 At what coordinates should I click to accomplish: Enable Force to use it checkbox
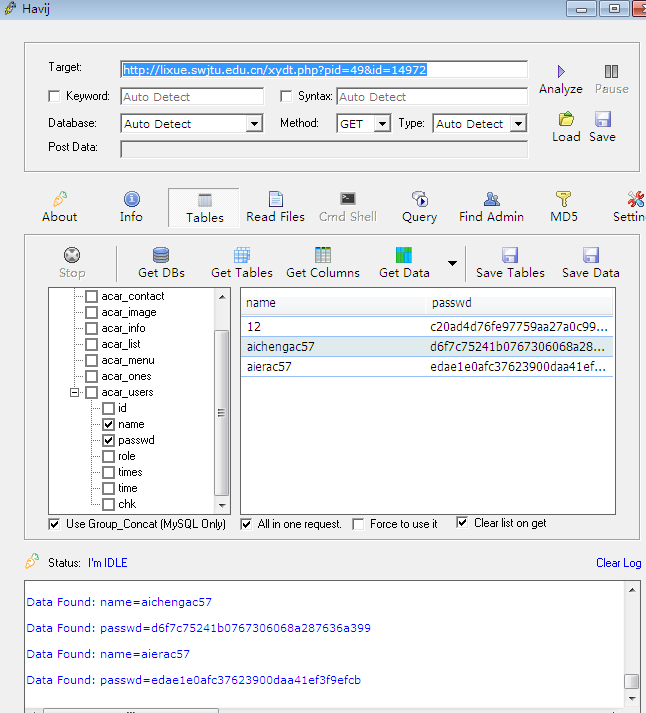click(x=358, y=524)
